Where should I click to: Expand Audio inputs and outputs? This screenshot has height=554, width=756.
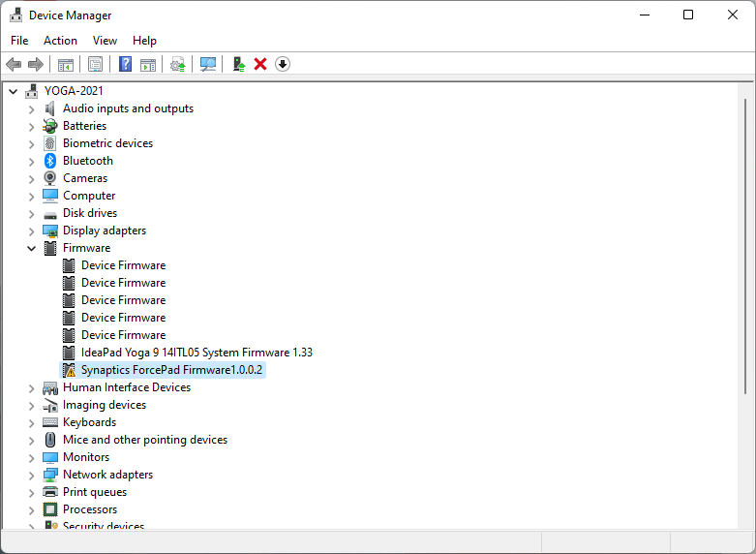click(31, 109)
